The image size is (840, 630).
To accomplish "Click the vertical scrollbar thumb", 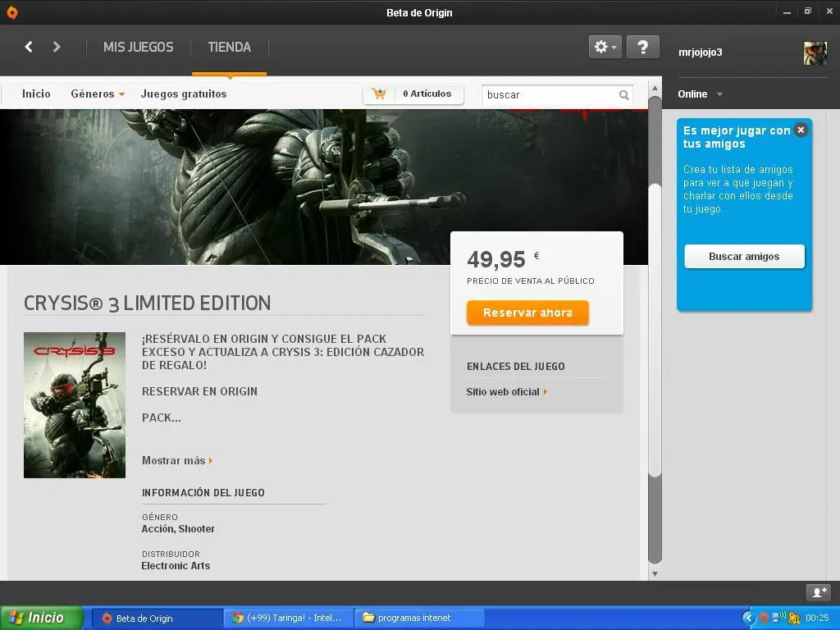I will (x=655, y=330).
